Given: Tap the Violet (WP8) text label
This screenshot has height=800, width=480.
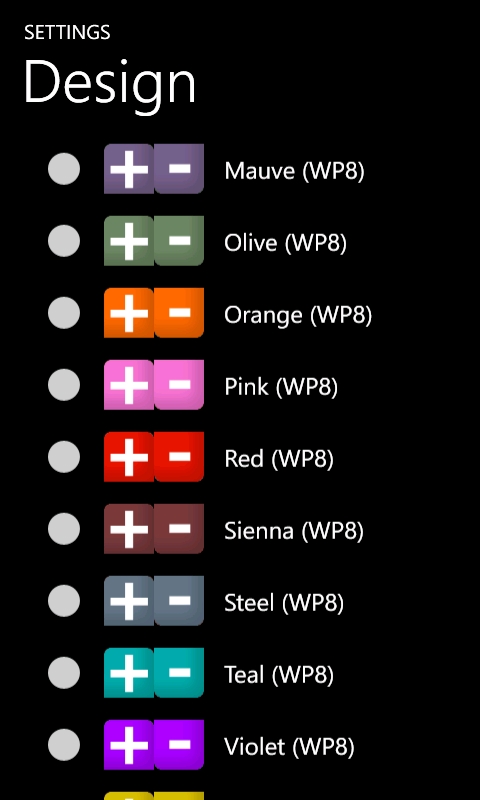Looking at the screenshot, I should click(289, 747).
